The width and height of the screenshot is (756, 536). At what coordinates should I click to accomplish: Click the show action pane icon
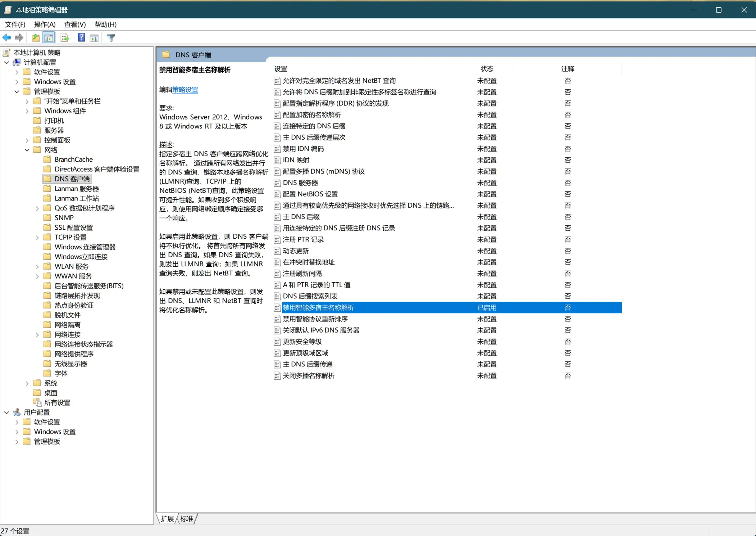tap(94, 37)
